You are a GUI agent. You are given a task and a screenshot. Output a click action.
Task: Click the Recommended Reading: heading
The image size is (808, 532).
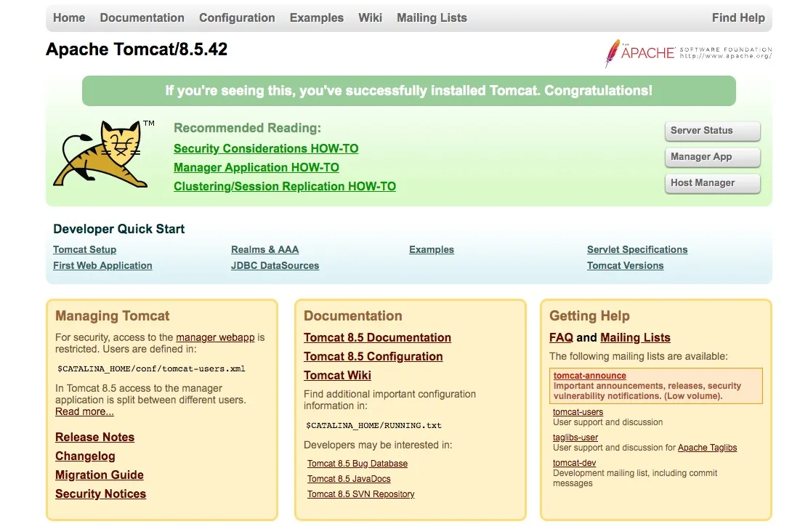click(247, 128)
